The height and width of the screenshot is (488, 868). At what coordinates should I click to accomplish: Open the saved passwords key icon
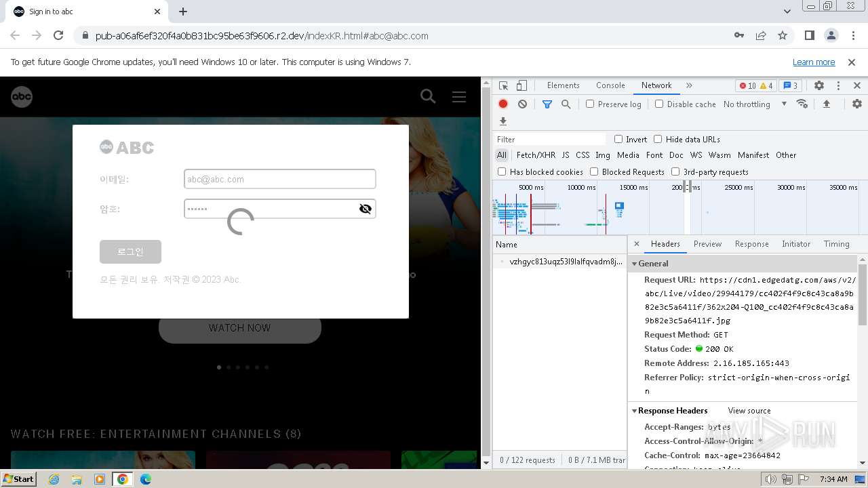739,35
